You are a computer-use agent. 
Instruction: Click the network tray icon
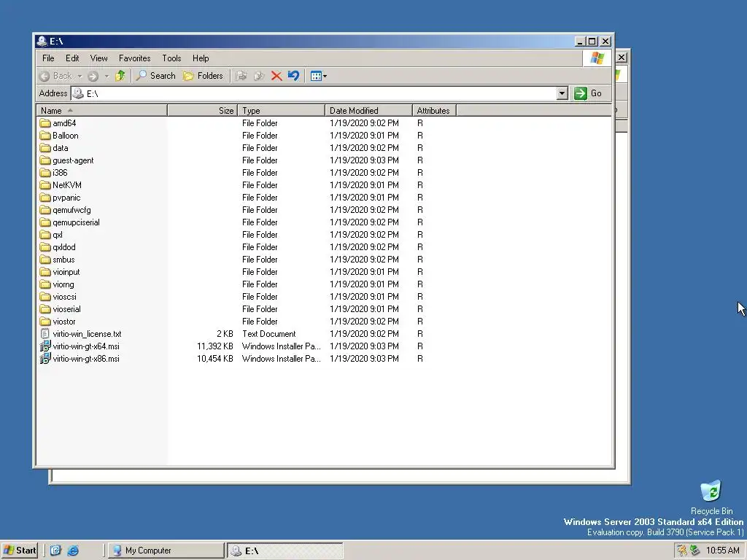[x=694, y=551]
